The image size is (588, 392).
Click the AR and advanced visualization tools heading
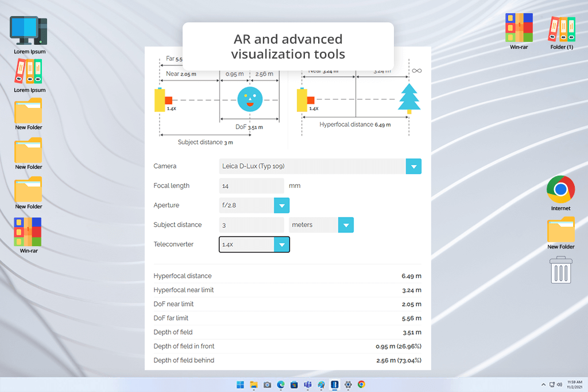[x=288, y=46]
